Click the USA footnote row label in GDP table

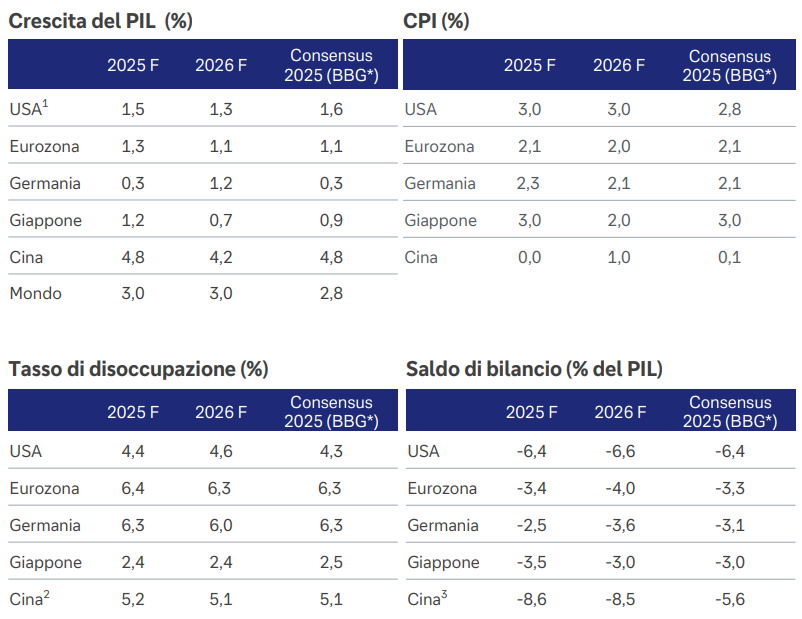(x=29, y=109)
